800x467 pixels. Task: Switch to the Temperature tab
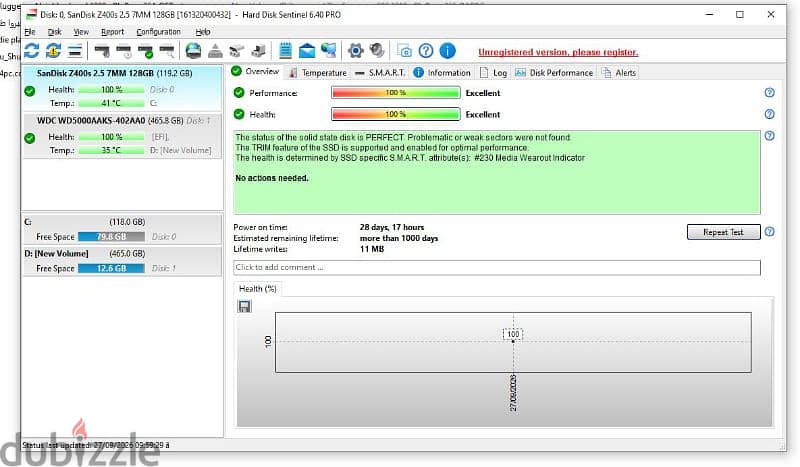click(x=317, y=73)
